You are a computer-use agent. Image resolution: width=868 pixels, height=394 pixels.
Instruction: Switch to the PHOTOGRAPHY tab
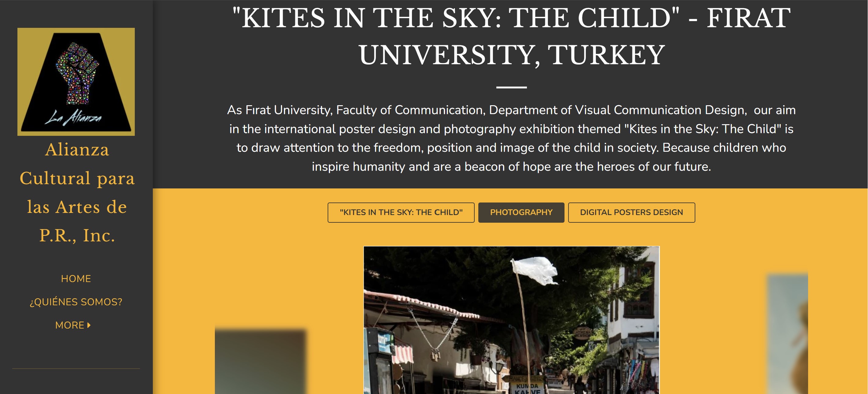pos(521,213)
